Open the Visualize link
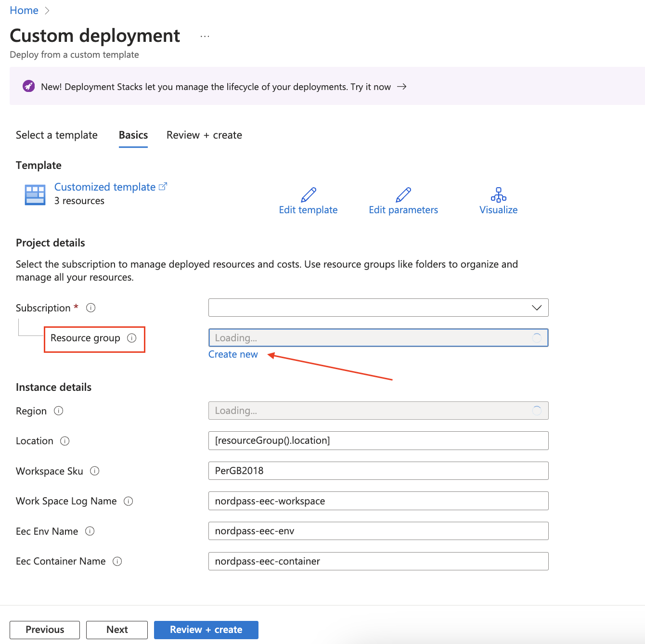The width and height of the screenshot is (645, 644). click(x=499, y=210)
